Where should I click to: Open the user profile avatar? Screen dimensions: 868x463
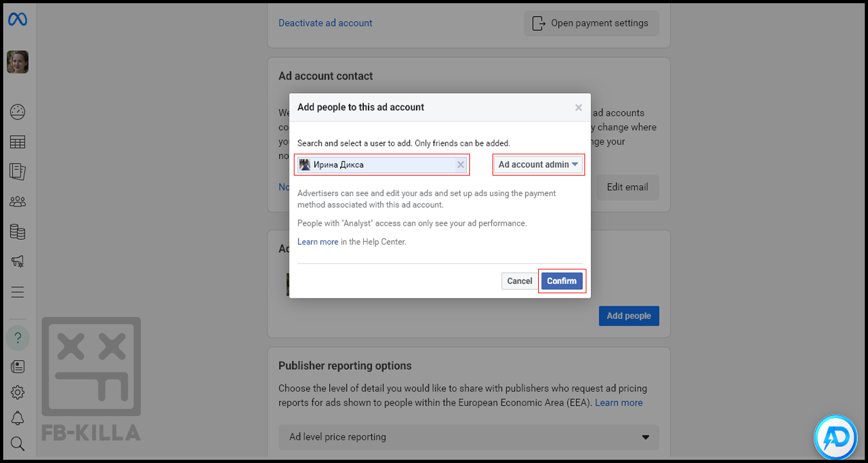tap(17, 62)
